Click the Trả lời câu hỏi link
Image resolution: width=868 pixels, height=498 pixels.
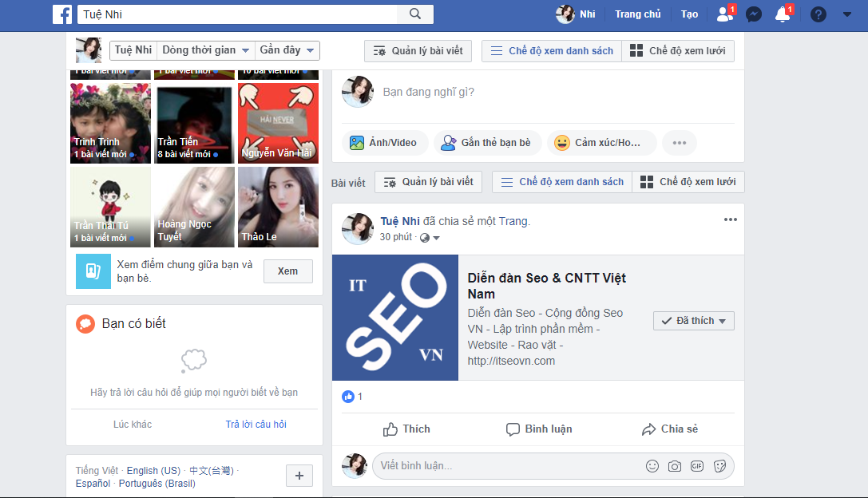[256, 425]
